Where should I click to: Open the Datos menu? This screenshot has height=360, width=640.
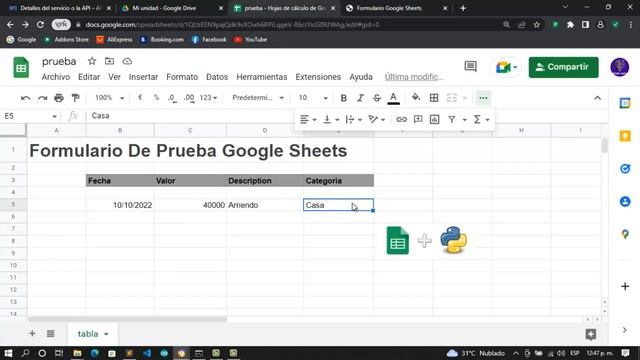(x=217, y=77)
